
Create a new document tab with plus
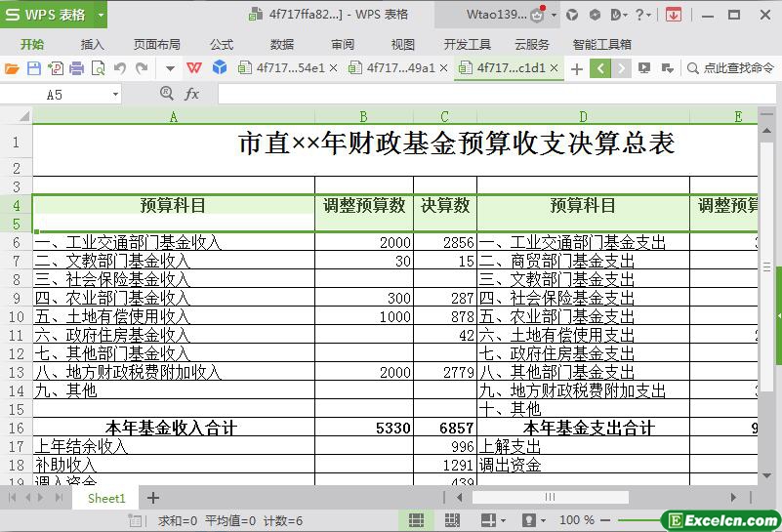(x=577, y=68)
